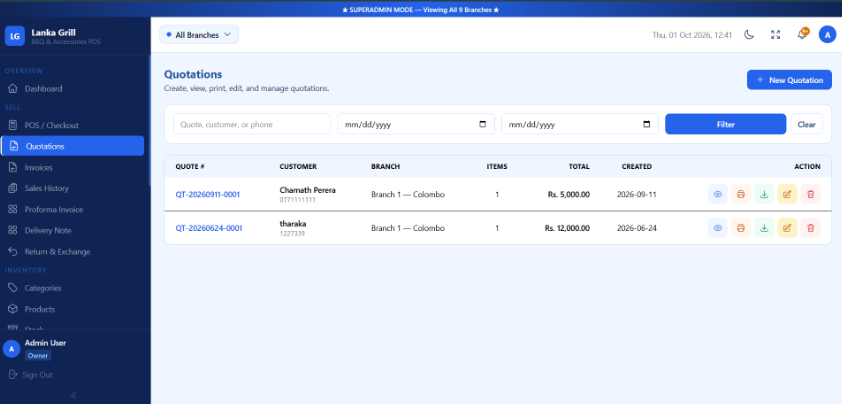The width and height of the screenshot is (842, 404).
Task: Click created date 2026-09-11
Action: [637, 194]
